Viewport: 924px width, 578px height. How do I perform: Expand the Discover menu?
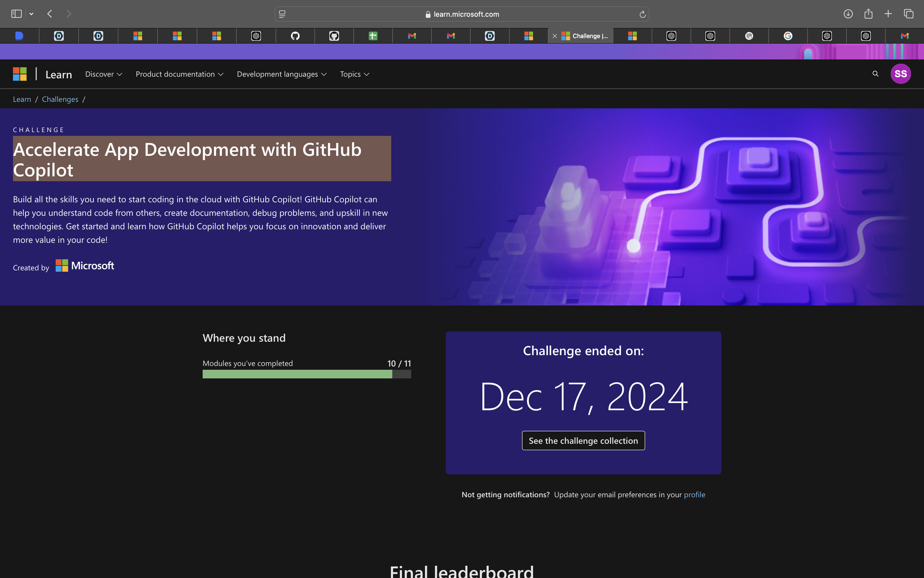point(103,74)
